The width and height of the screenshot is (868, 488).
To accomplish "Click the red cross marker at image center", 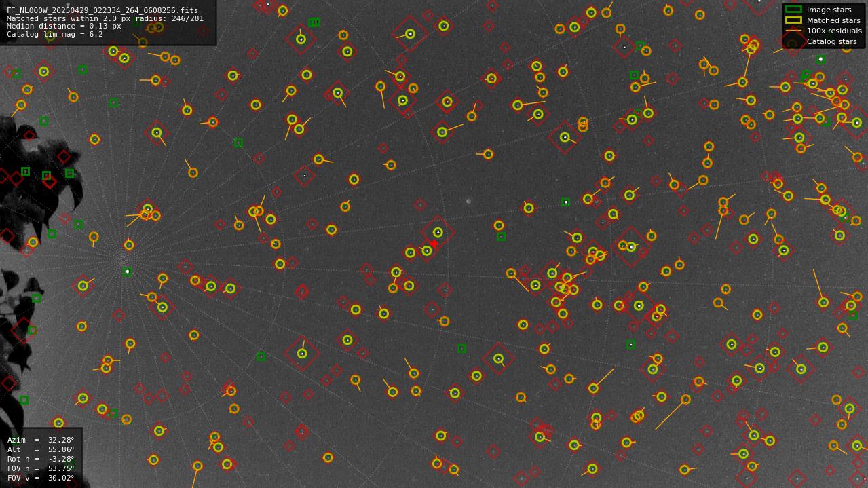I will point(434,244).
